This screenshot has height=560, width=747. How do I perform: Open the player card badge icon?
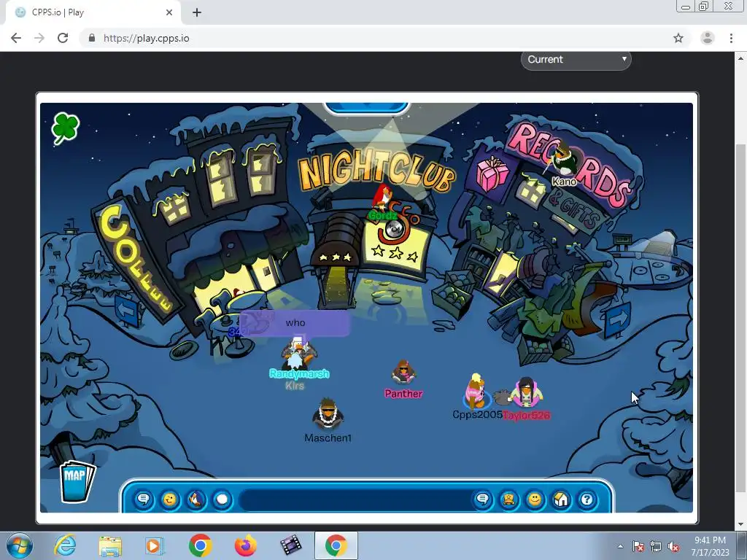tap(508, 499)
